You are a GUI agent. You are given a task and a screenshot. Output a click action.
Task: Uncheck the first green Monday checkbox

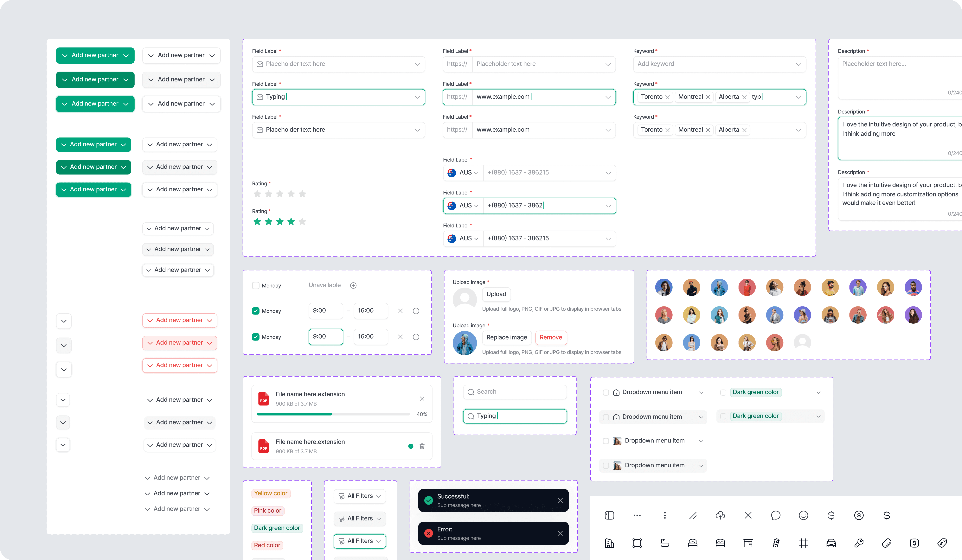pyautogui.click(x=256, y=311)
